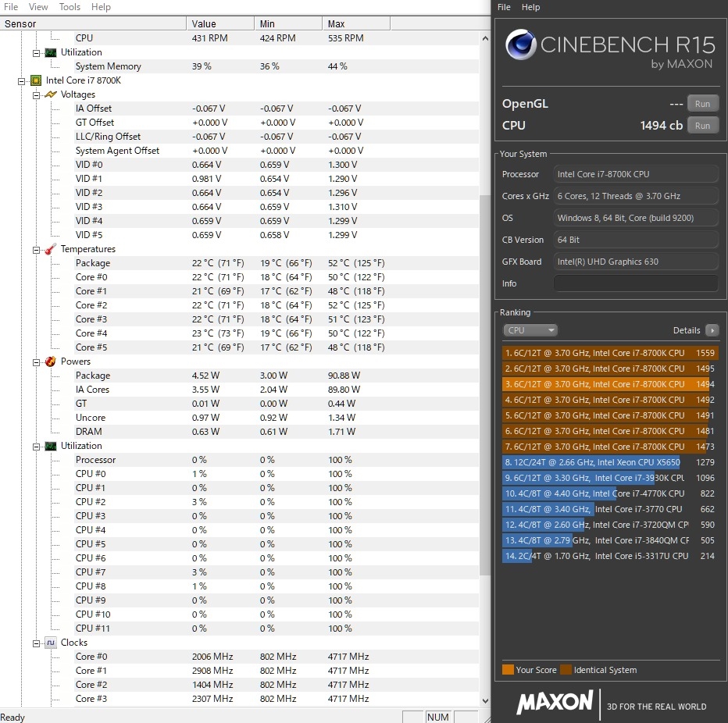Collapse the Utilization node above System Memory

click(x=36, y=53)
